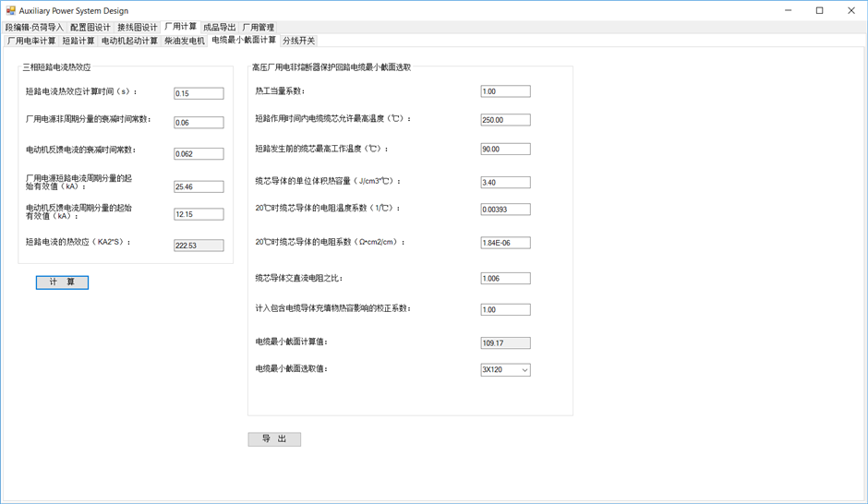Select the 厂用计算 tab

[180, 27]
